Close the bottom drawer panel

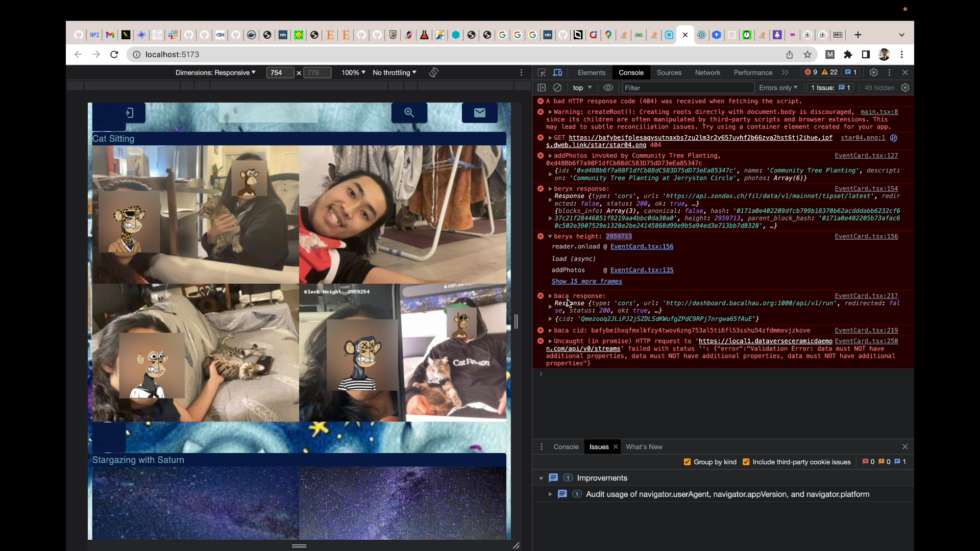[x=905, y=447]
